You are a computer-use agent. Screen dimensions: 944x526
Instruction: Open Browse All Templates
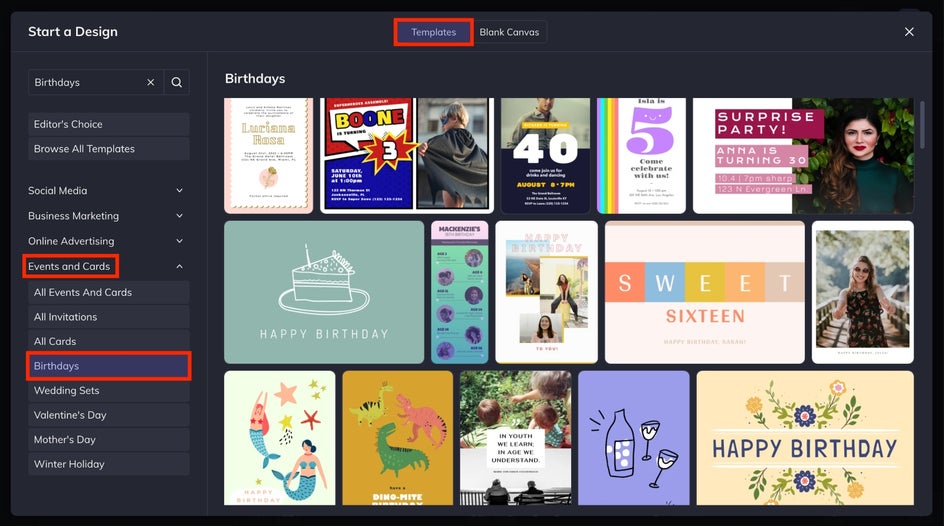coord(108,149)
